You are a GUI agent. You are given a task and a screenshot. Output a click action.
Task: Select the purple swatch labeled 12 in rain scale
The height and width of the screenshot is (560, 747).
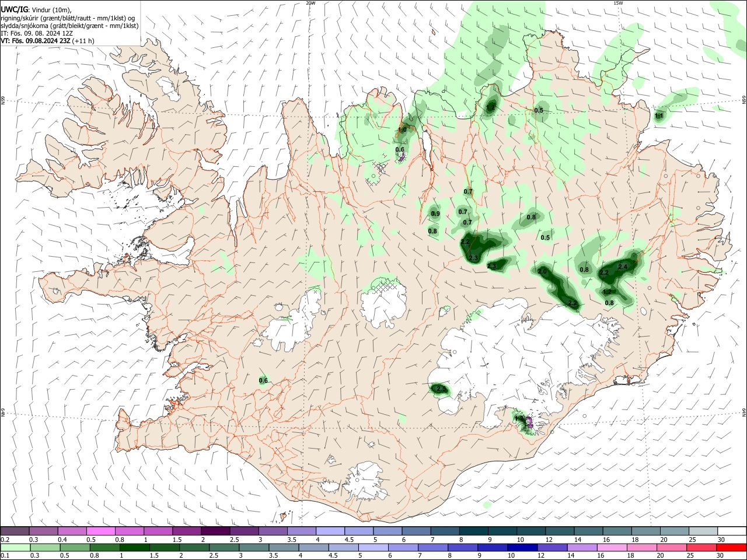(552, 548)
